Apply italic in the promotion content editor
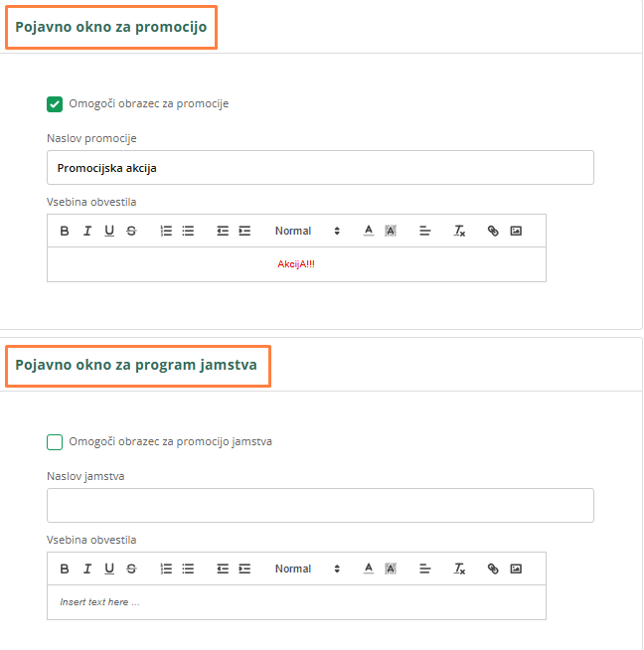 pos(86,231)
